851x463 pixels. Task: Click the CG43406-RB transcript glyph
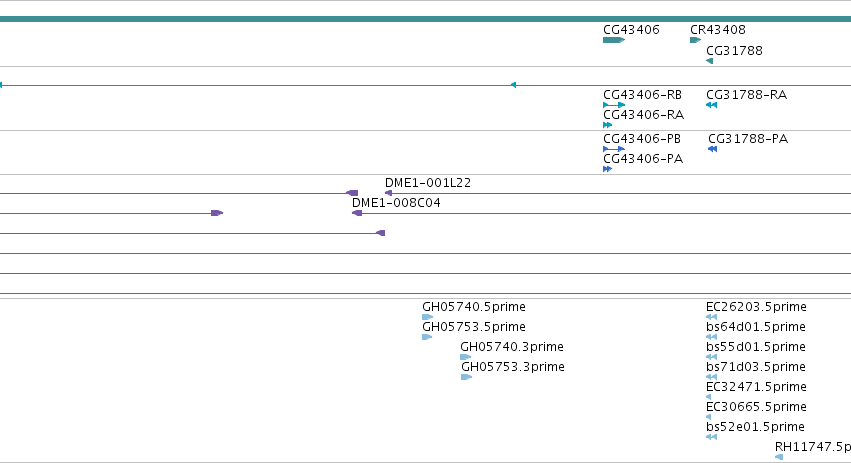pos(614,105)
